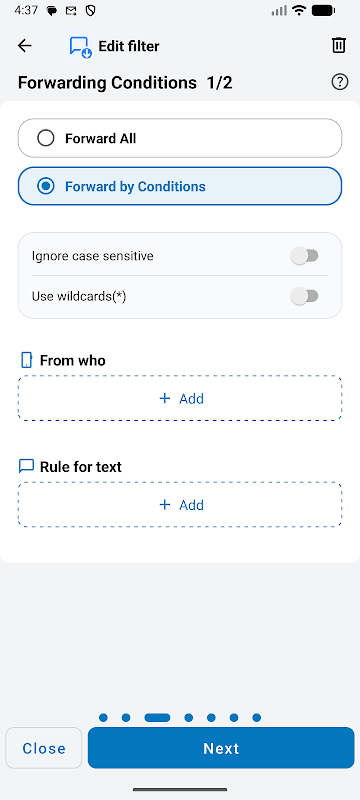The height and width of the screenshot is (800, 360).
Task: Jump to the last step dot
Action: 256,718
